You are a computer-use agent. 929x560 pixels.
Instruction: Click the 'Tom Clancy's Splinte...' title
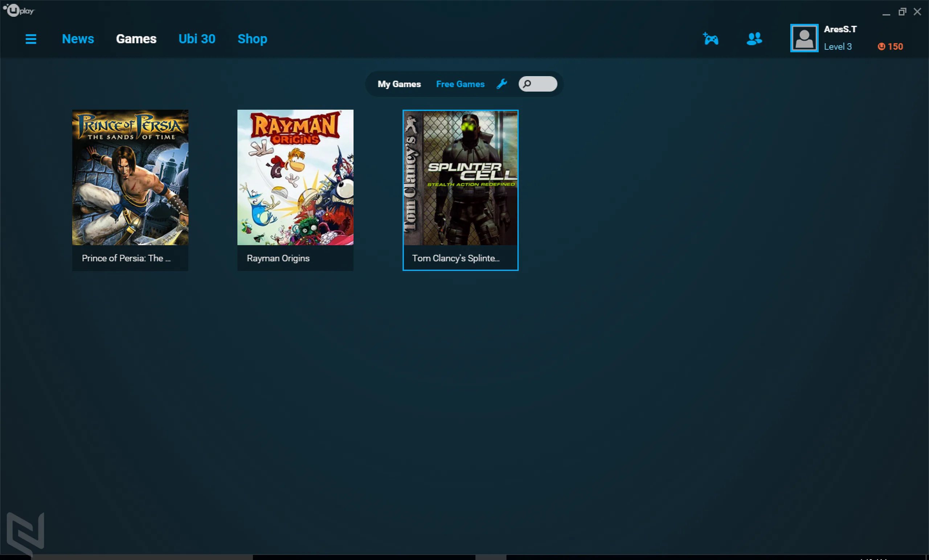pos(456,258)
